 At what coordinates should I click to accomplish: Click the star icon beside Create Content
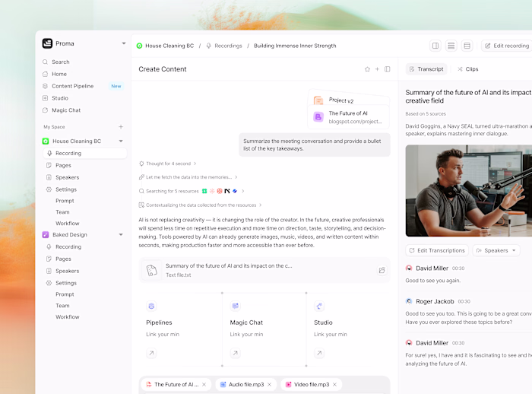point(367,69)
